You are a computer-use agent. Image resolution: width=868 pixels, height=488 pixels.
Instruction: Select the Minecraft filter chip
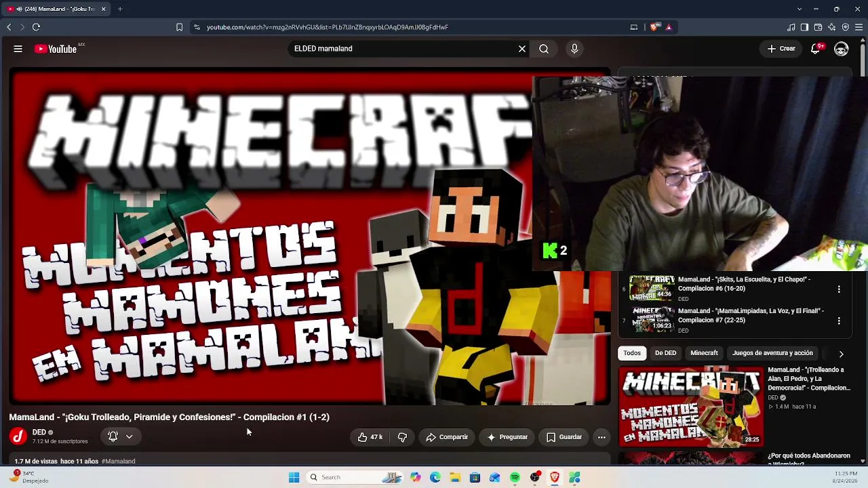pos(704,353)
